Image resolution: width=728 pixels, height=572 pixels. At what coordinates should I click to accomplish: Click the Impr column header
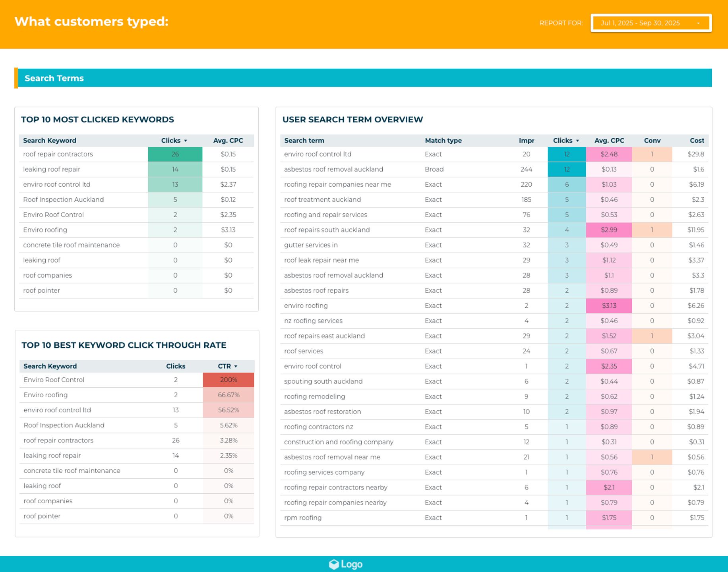pyautogui.click(x=527, y=141)
